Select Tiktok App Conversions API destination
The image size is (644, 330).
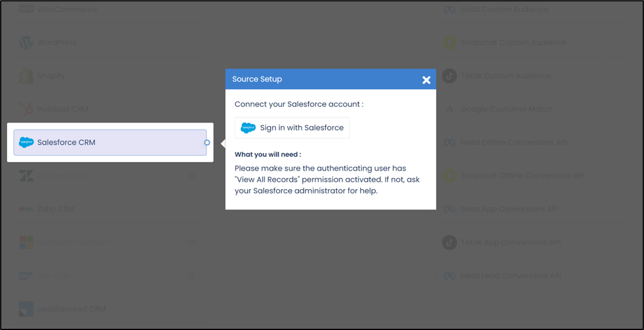(x=532, y=242)
